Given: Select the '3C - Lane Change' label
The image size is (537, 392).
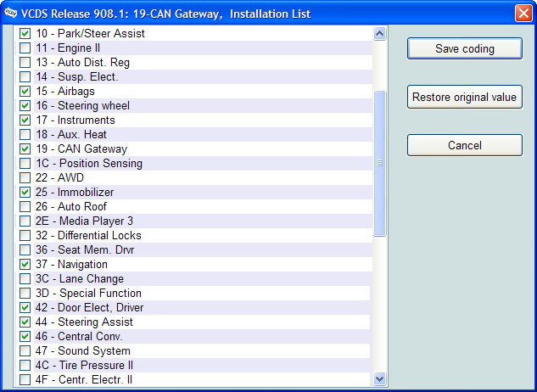Looking at the screenshot, I should [80, 279].
